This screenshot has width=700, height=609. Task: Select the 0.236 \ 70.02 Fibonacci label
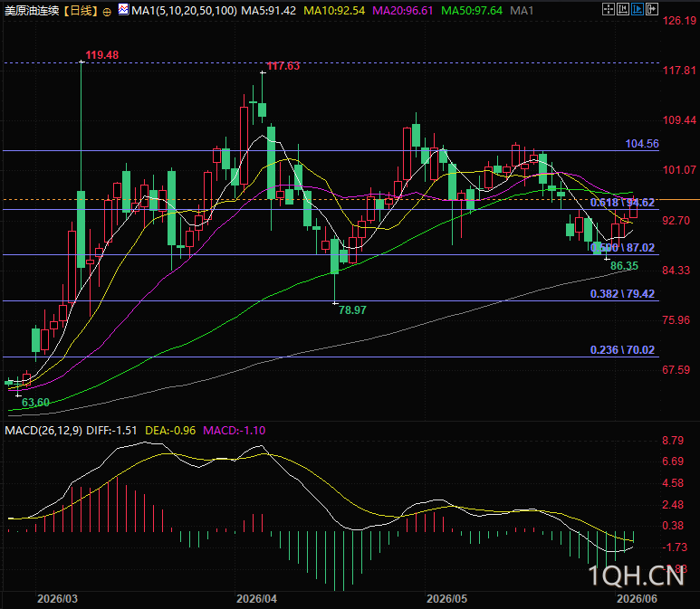pos(622,350)
